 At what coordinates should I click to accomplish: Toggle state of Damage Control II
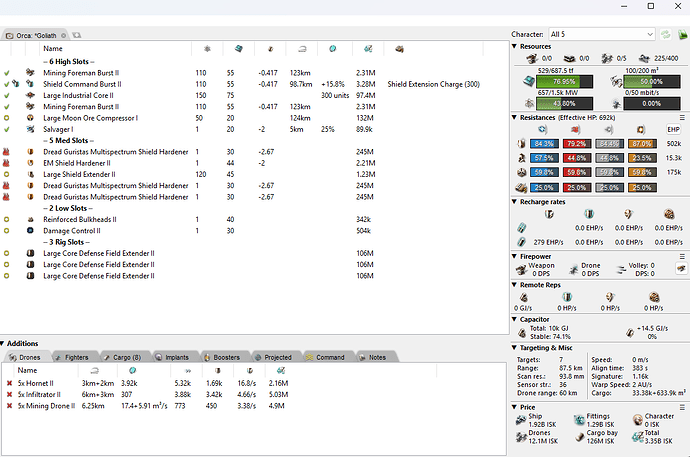click(x=6, y=230)
